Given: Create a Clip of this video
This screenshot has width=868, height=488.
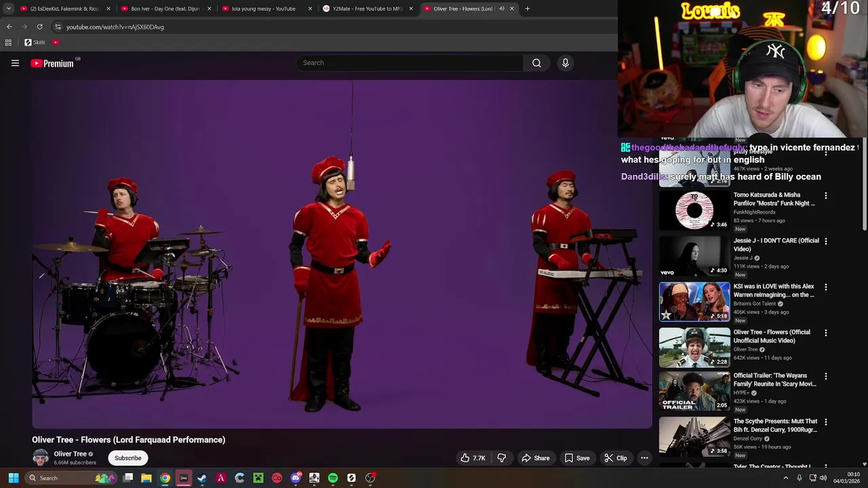Looking at the screenshot, I should tap(616, 458).
